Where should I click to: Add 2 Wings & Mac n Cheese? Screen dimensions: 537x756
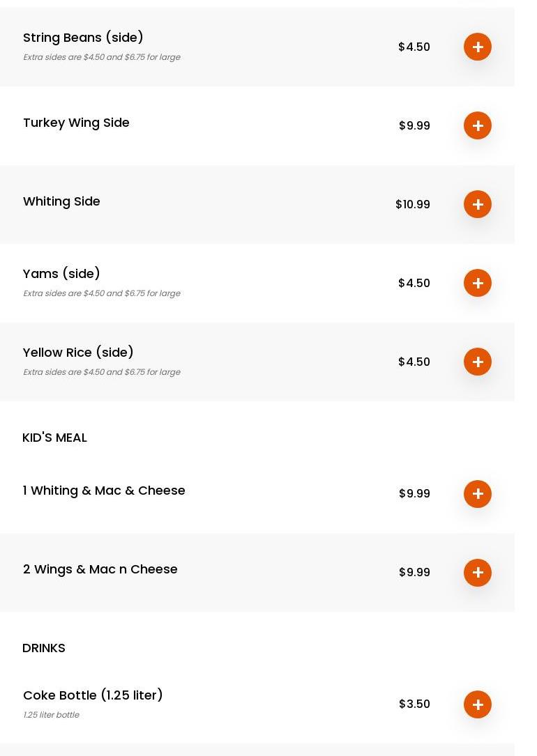pyautogui.click(x=478, y=573)
